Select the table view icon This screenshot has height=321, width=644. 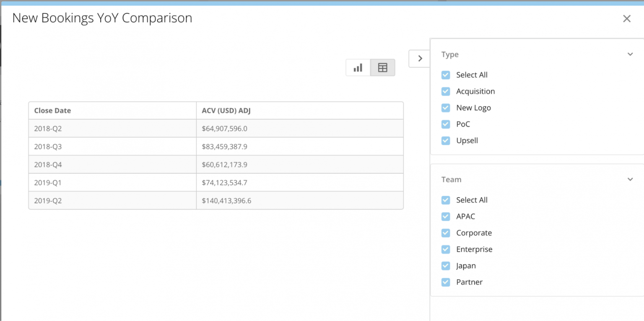(382, 67)
